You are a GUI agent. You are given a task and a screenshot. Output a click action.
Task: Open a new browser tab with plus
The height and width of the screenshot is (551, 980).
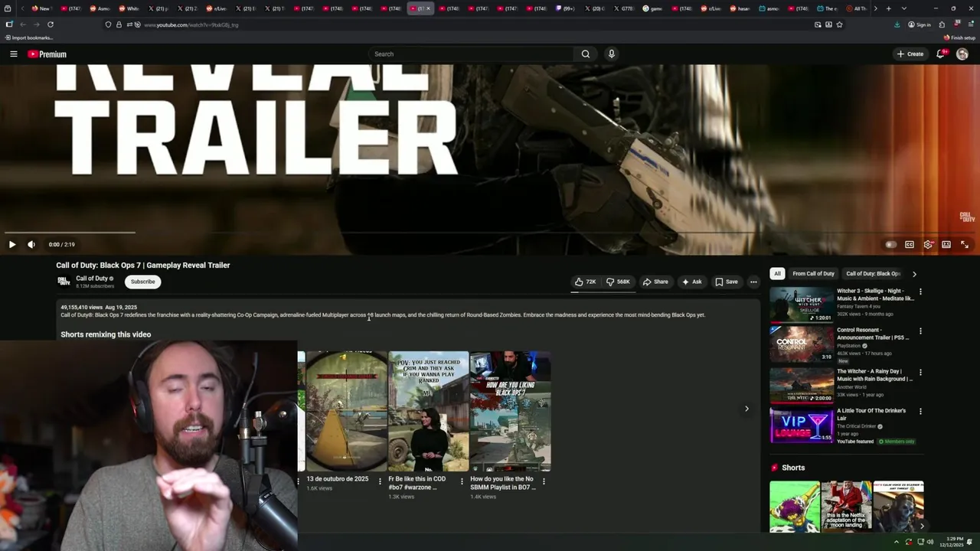[888, 8]
